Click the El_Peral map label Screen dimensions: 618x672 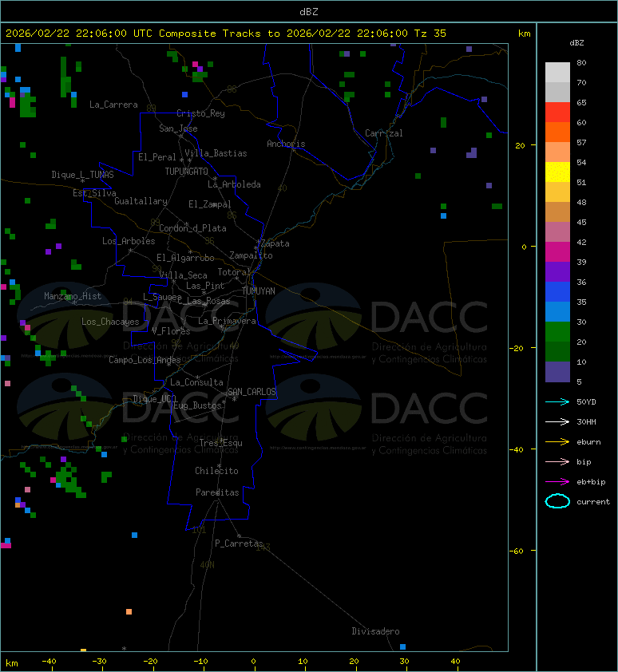[157, 157]
